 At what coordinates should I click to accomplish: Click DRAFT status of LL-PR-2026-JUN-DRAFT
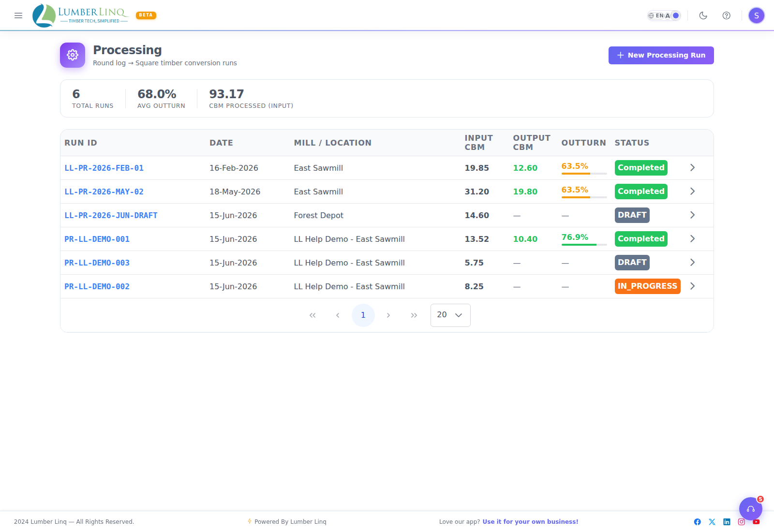click(x=632, y=215)
